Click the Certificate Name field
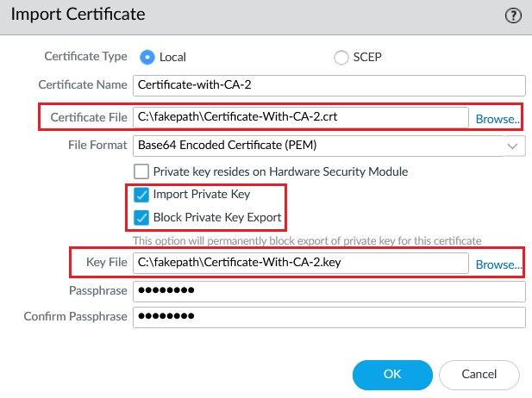The height and width of the screenshot is (398, 532). tap(329, 85)
